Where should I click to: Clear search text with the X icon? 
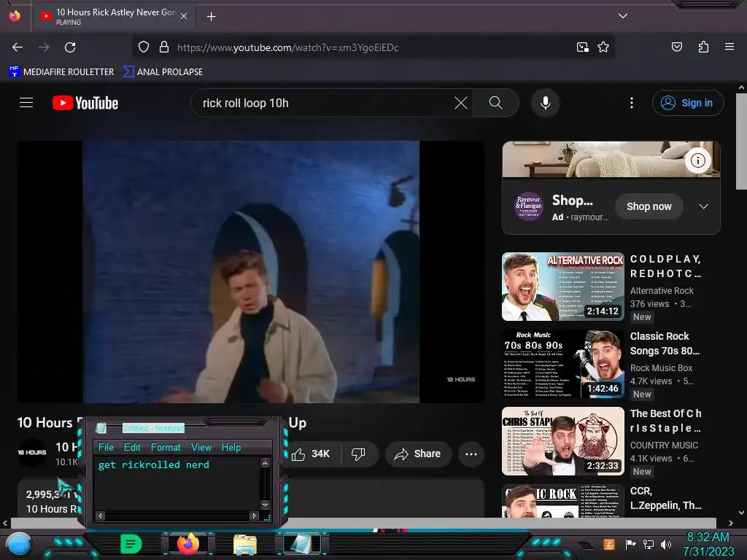coord(461,103)
